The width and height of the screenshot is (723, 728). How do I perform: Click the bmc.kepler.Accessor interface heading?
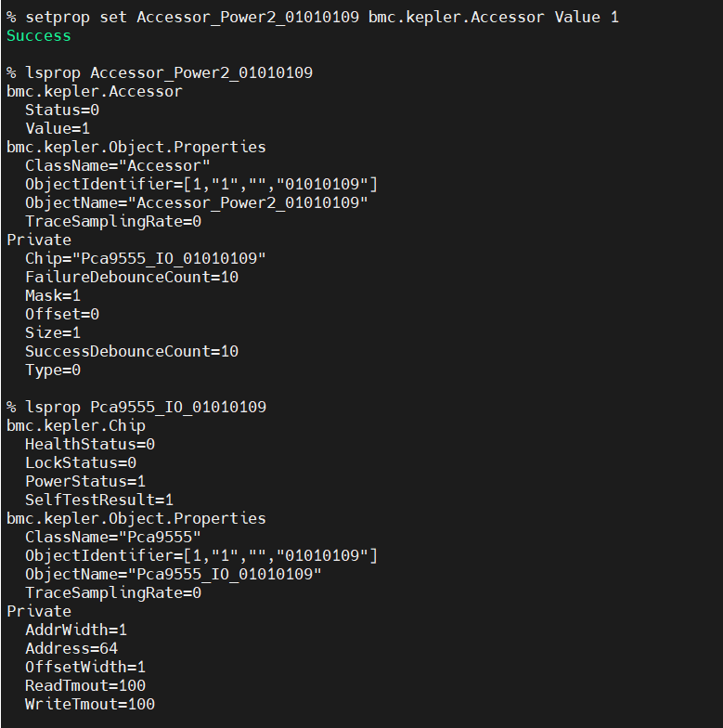coord(94,91)
